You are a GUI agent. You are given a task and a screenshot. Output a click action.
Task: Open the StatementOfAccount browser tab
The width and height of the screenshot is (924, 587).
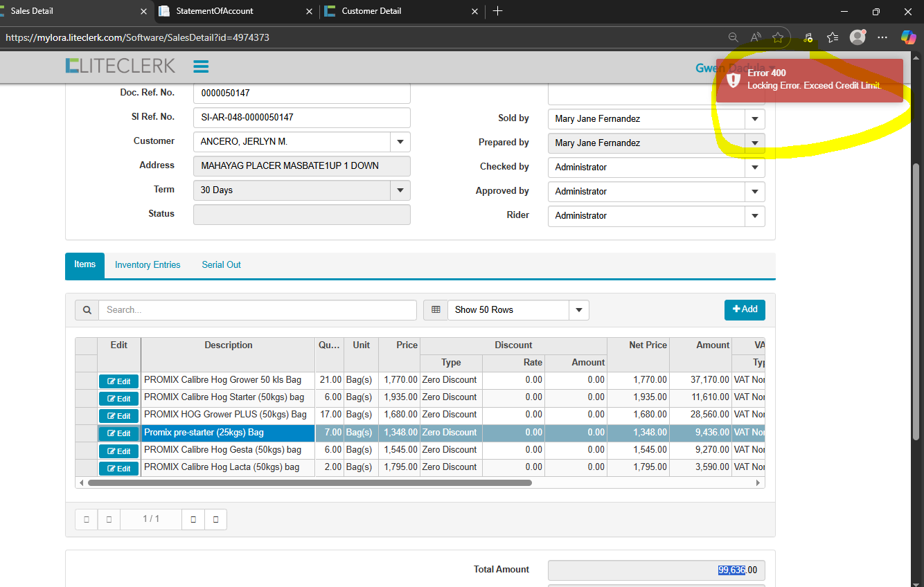[x=215, y=11]
